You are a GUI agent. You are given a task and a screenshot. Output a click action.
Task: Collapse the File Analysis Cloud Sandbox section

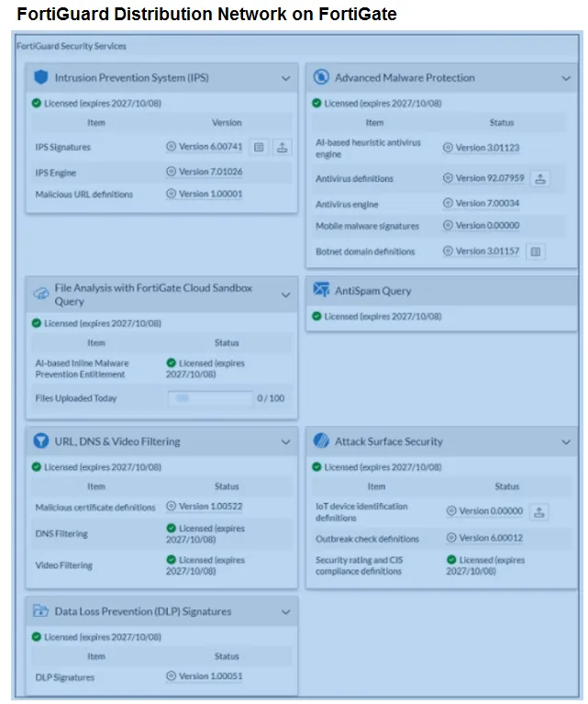pos(285,295)
